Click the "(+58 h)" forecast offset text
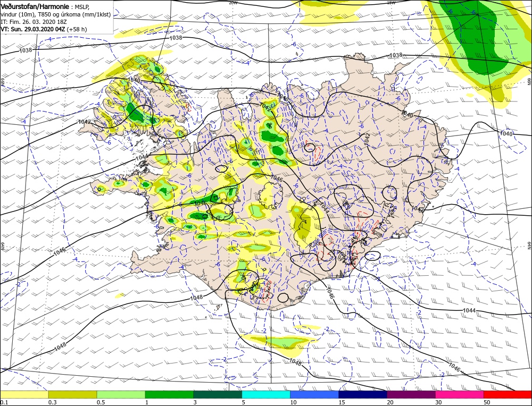Image resolution: width=532 pixels, height=406 pixels. pyautogui.click(x=77, y=29)
